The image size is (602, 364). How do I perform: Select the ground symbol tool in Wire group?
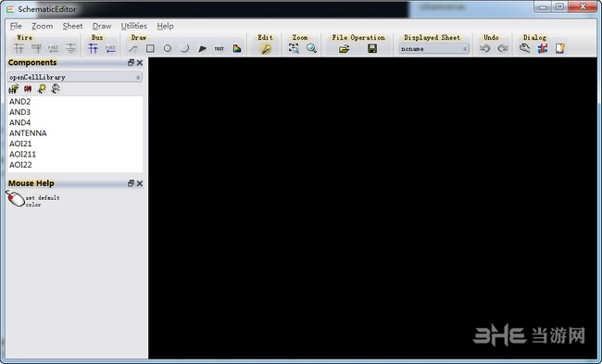70,48
